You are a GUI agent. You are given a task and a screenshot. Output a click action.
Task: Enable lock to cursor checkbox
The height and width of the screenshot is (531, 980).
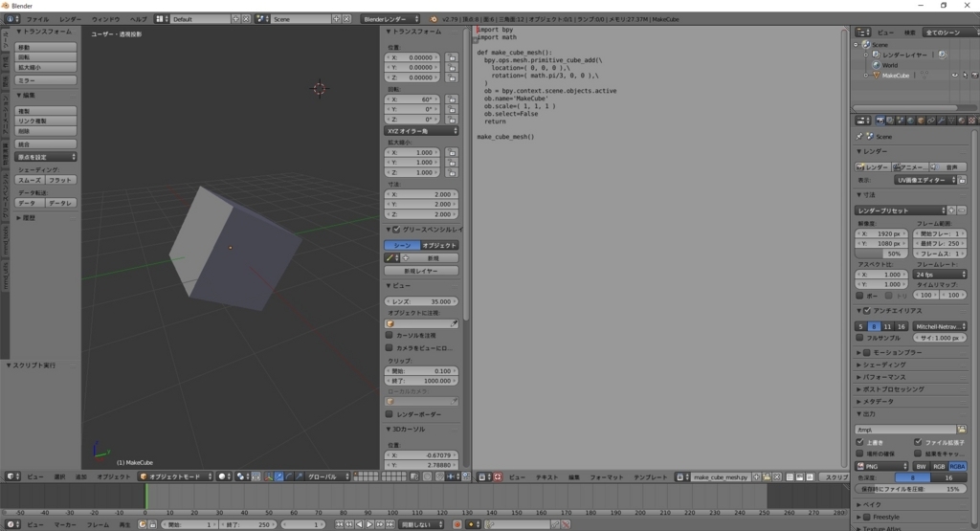389,335
